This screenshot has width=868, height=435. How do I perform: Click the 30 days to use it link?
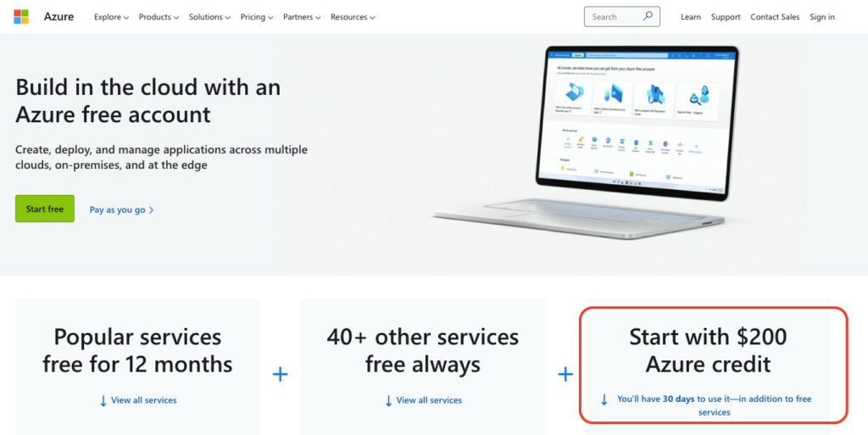[x=714, y=405]
